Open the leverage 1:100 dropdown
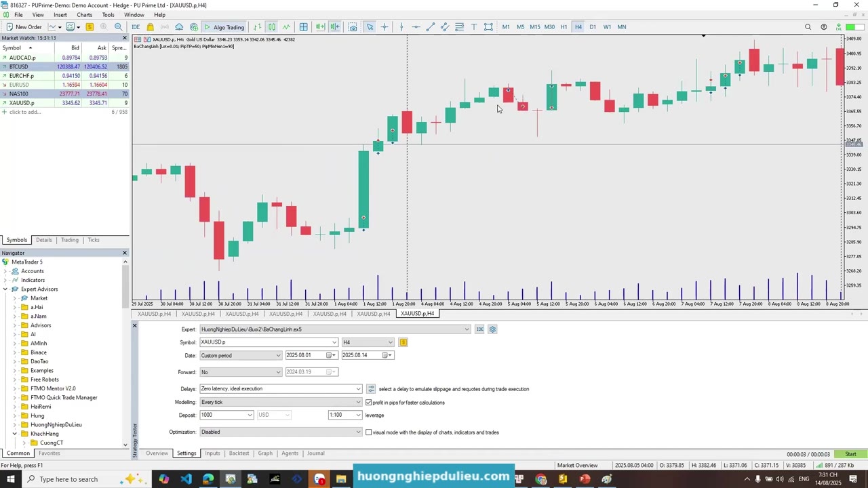868x488 pixels. (x=345, y=415)
